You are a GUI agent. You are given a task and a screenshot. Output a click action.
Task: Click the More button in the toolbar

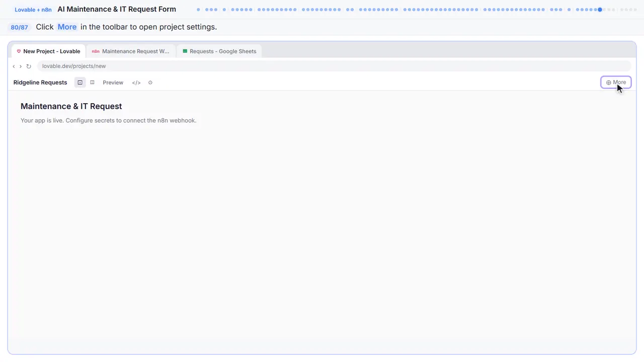[616, 82]
